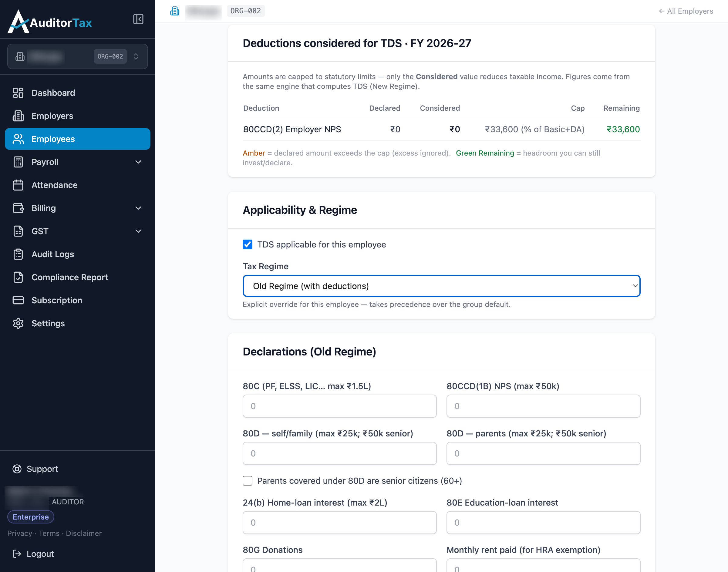The width and height of the screenshot is (728, 572).
Task: Open the Tax Regime dropdown
Action: (441, 286)
